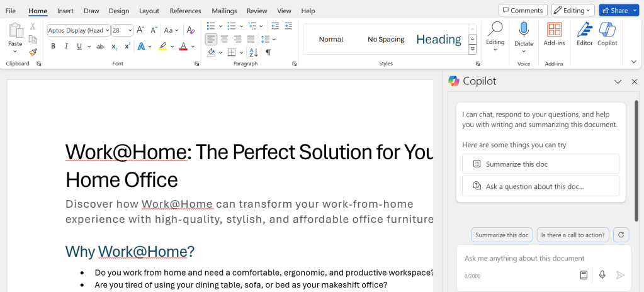Show or hide paragraph marks
Viewport: 644px width, 292px height.
point(268,52)
